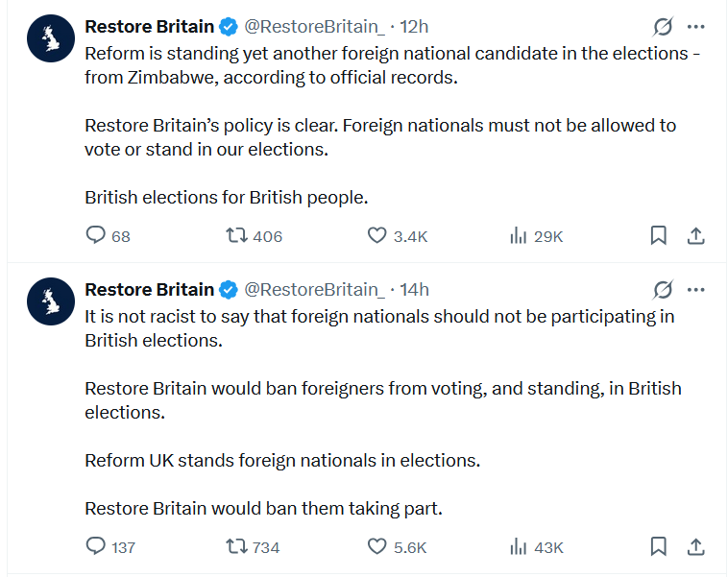Click @RestoreBritain_ handle in second tweet

(314, 289)
